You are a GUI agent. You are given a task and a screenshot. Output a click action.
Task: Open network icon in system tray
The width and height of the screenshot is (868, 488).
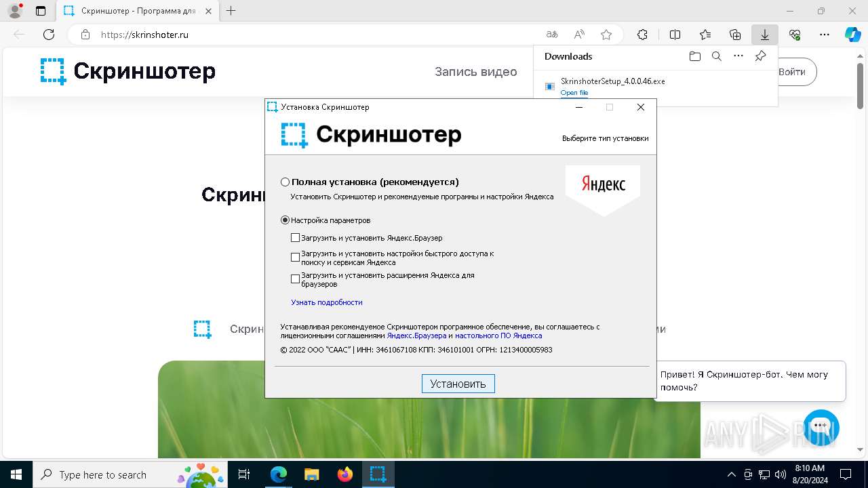[764, 474]
